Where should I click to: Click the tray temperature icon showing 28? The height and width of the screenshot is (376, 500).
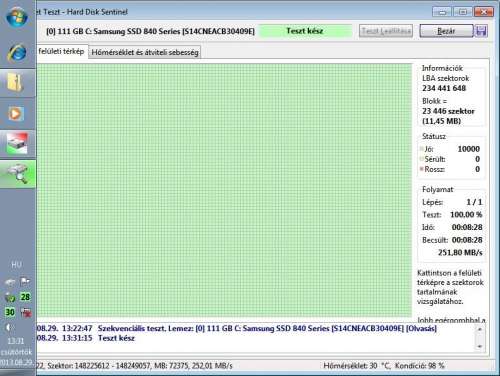point(25,297)
